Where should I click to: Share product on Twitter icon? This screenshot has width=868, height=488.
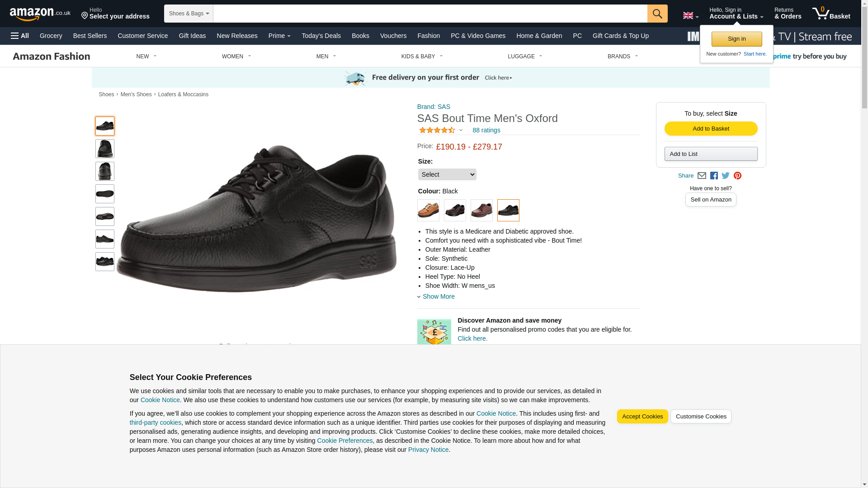(726, 176)
